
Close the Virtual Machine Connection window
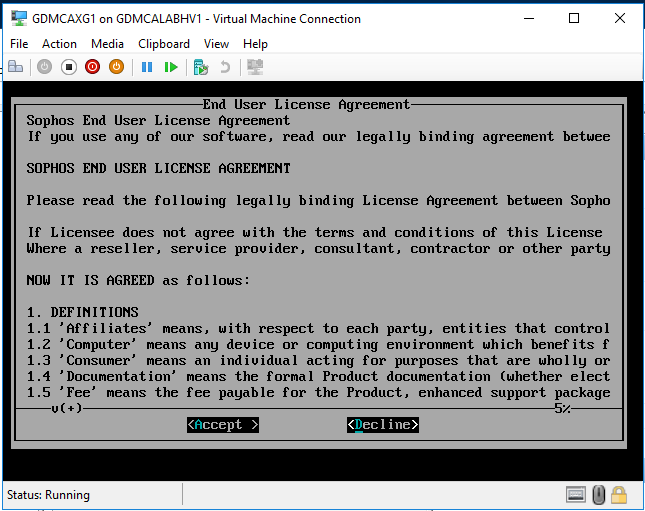pos(619,18)
